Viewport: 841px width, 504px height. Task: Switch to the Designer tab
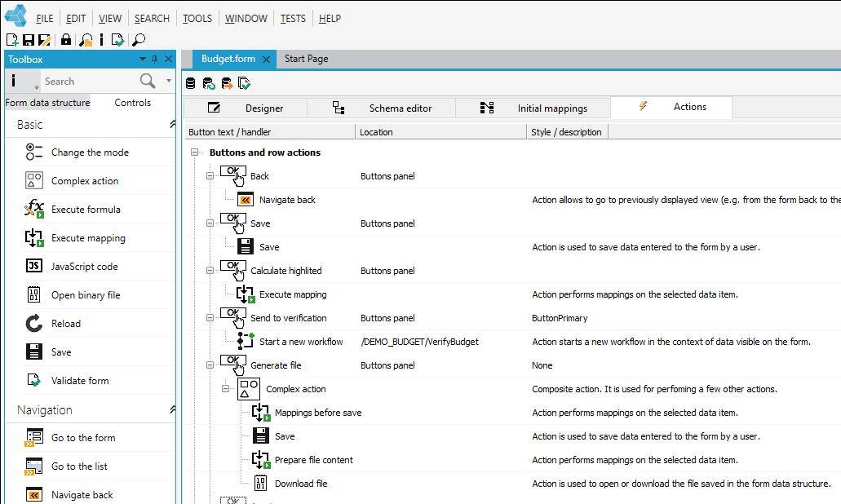pos(246,108)
